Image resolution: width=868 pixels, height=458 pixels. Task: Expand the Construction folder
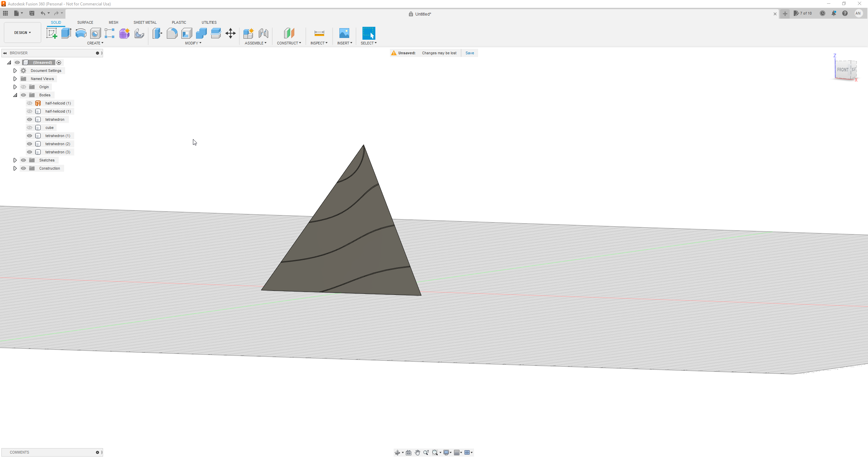[x=15, y=168]
